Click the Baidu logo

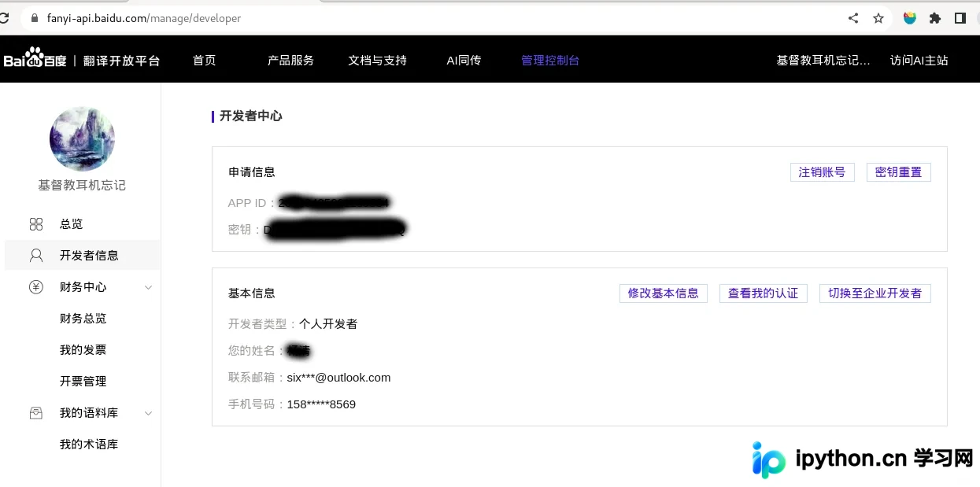click(35, 59)
